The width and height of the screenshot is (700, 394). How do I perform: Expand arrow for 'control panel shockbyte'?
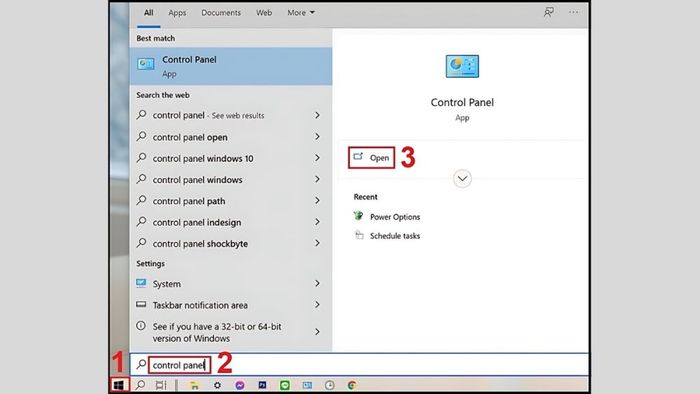click(317, 243)
